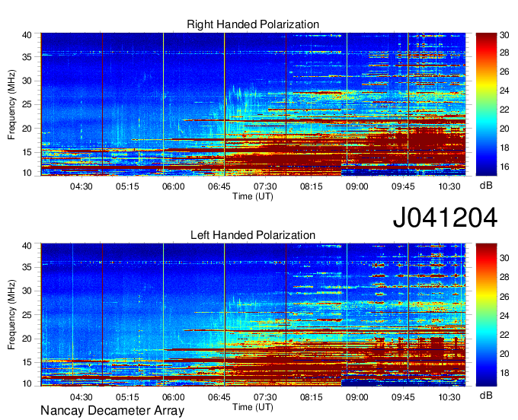This screenshot has width=518, height=420.
Task: Click the 24 dB tick on Right Handed color bar
Action: 504,91
